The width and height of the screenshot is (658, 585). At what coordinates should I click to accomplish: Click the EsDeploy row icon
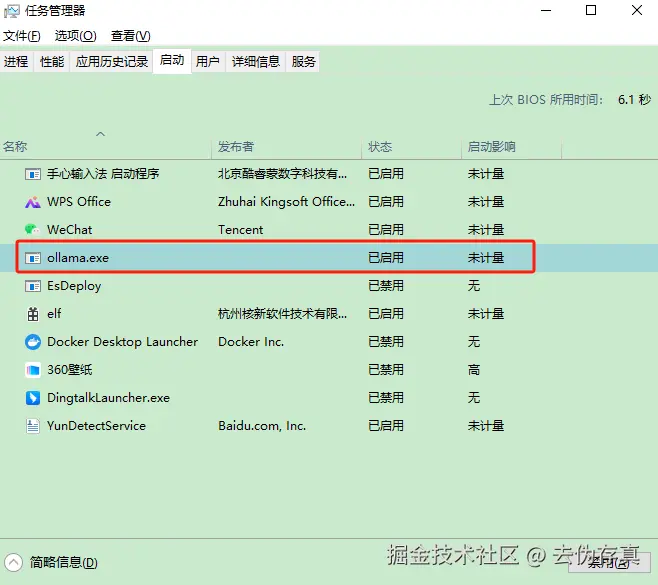coord(33,286)
